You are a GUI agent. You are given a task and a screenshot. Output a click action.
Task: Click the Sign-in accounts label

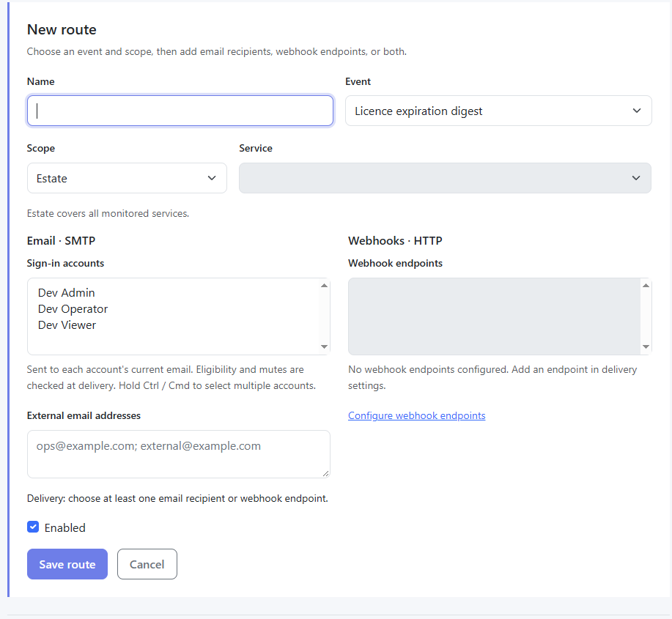click(65, 263)
